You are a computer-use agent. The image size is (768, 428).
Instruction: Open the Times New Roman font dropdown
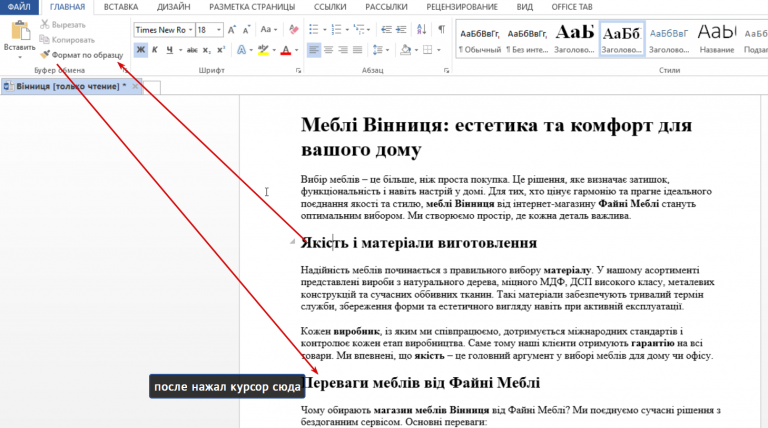click(x=191, y=30)
